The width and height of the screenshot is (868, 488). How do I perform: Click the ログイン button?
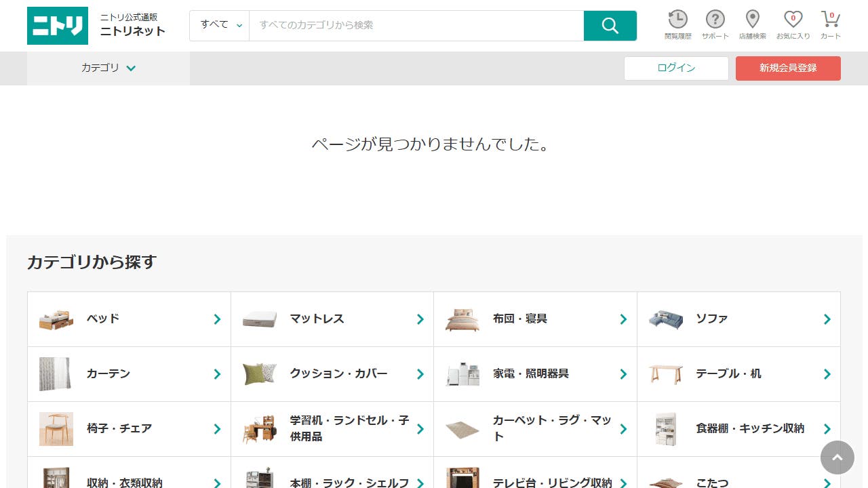[x=676, y=68]
